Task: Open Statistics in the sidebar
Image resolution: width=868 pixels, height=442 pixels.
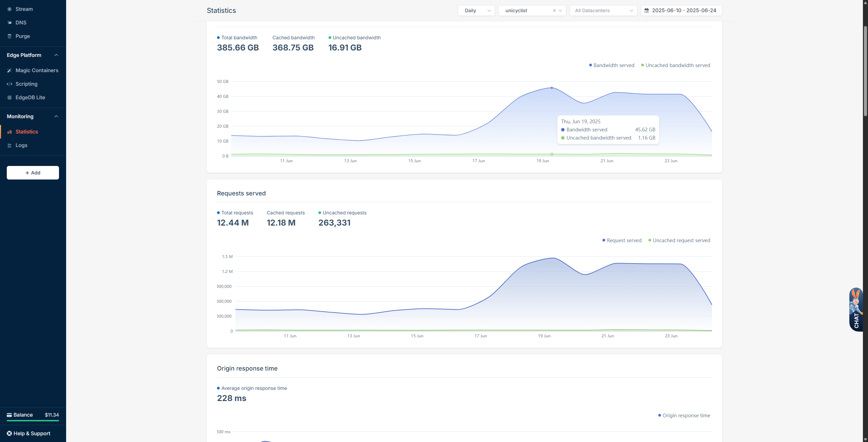Action: pos(27,132)
